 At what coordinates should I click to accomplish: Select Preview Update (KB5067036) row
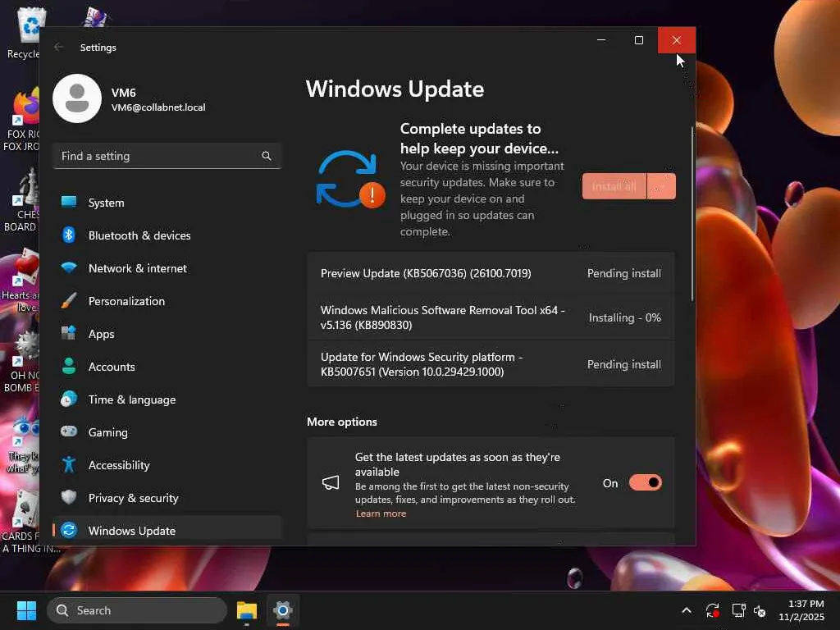[491, 273]
